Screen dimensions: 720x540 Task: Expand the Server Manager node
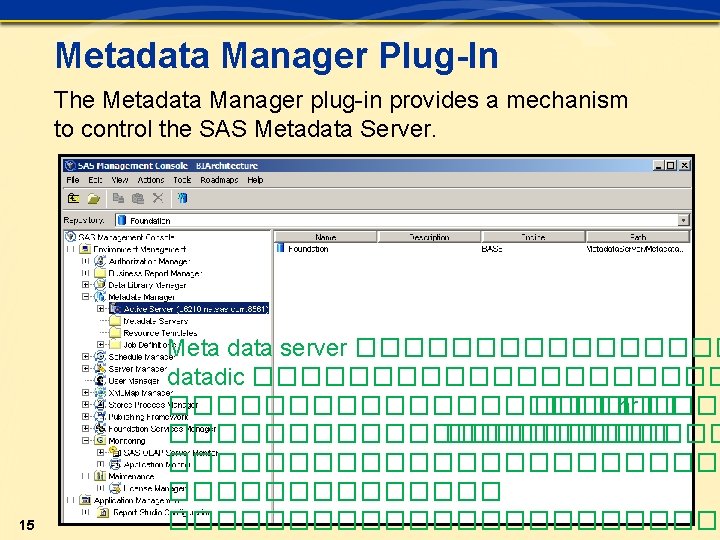tap(85, 368)
